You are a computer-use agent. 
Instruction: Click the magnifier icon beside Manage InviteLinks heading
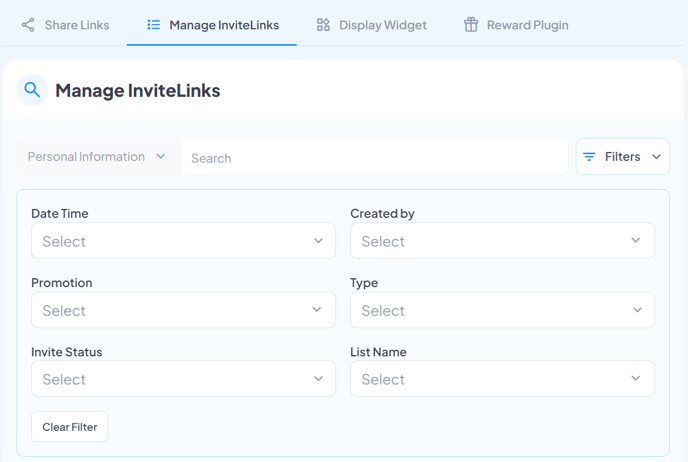[x=32, y=90]
